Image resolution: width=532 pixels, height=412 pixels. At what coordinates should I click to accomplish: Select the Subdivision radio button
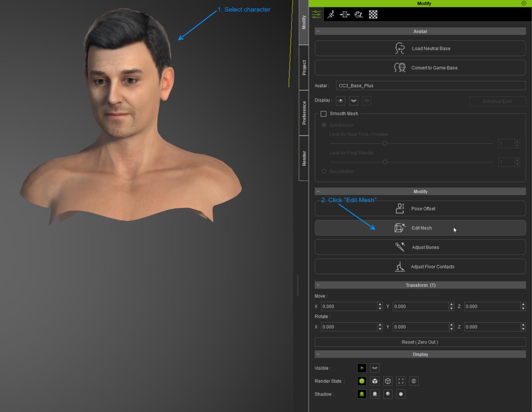point(324,125)
